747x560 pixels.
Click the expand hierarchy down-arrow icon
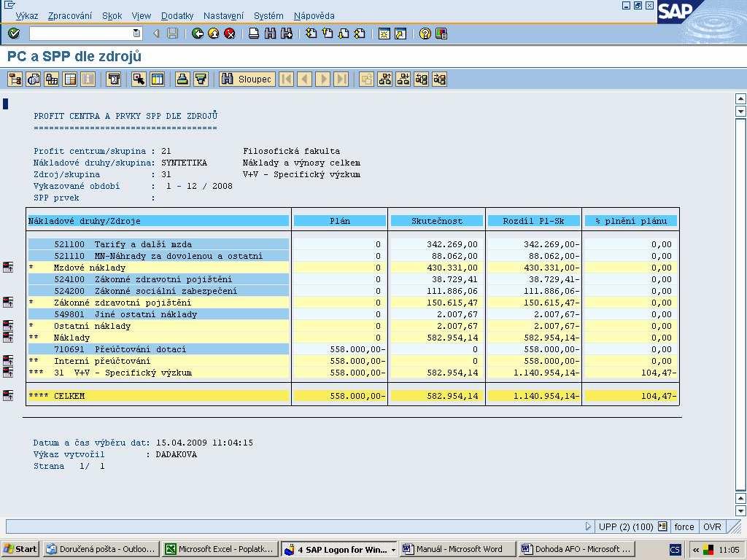(x=403, y=79)
